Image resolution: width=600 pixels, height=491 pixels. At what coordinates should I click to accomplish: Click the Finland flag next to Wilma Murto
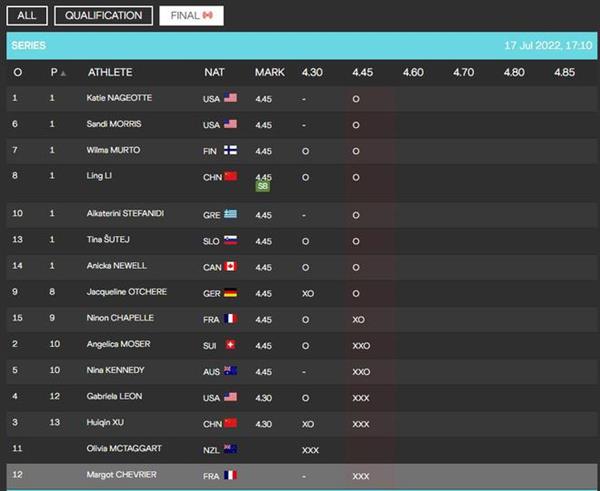coord(230,150)
